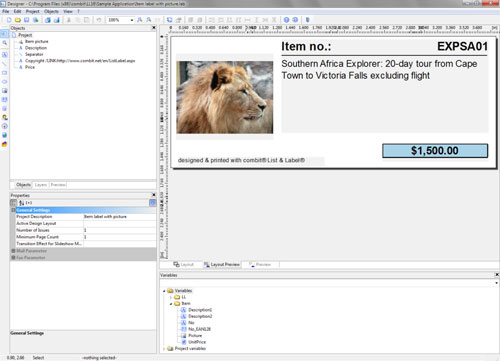
Task: Click the Open project folder icon
Action: coord(18,20)
